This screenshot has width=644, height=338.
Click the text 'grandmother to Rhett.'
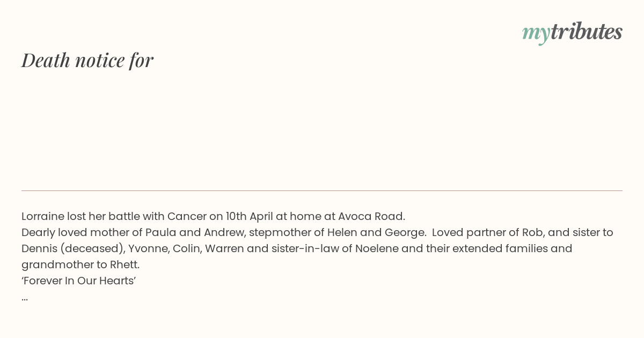click(80, 264)
